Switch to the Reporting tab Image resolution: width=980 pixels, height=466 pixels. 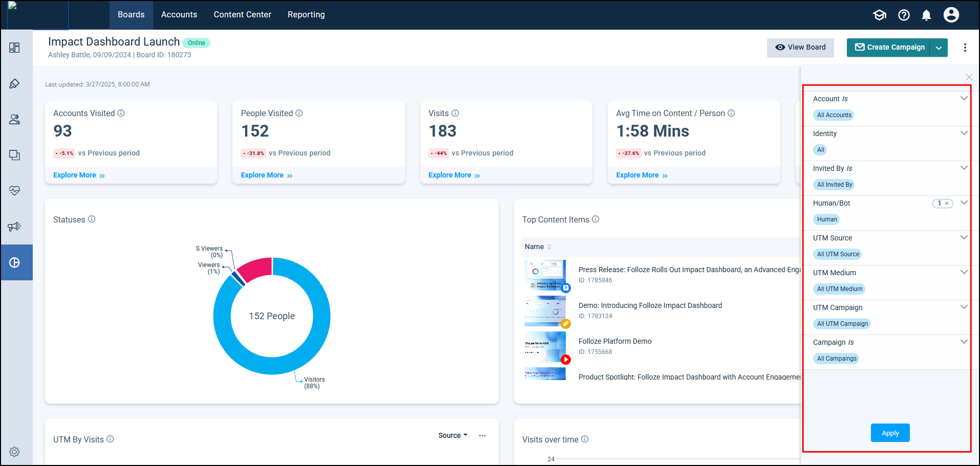click(x=306, y=15)
